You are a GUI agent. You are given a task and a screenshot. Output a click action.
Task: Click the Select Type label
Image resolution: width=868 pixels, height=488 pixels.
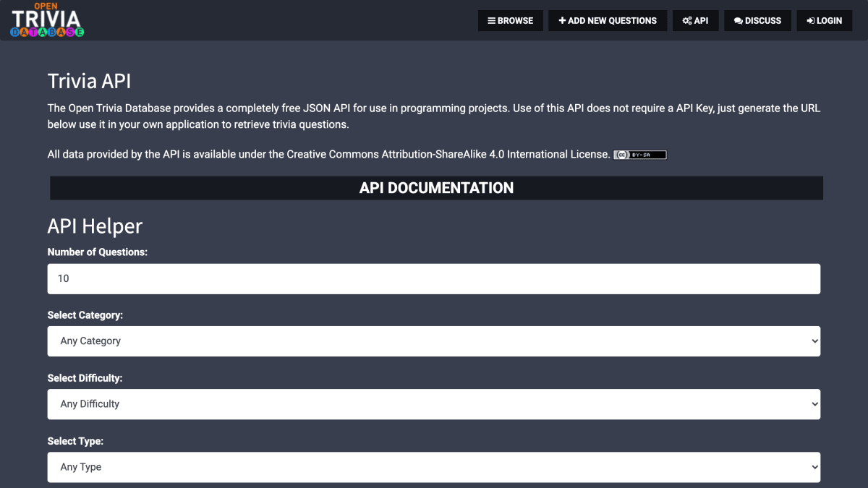click(76, 441)
